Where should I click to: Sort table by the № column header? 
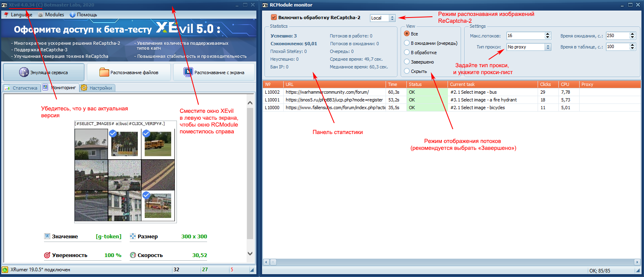click(273, 84)
